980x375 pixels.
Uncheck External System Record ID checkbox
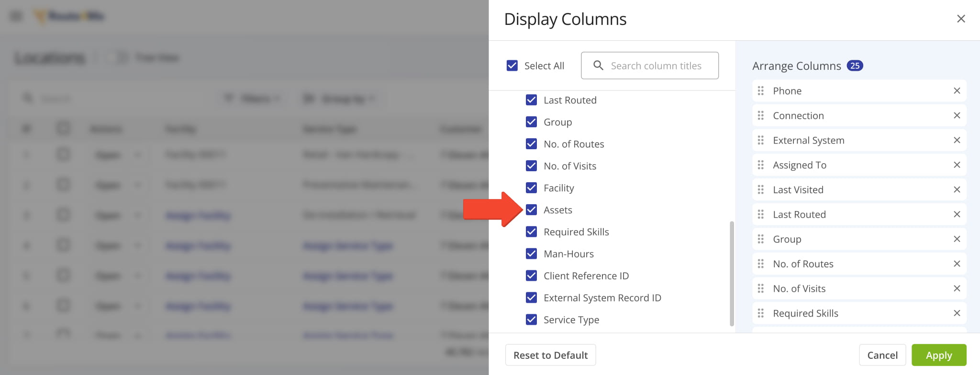click(531, 298)
